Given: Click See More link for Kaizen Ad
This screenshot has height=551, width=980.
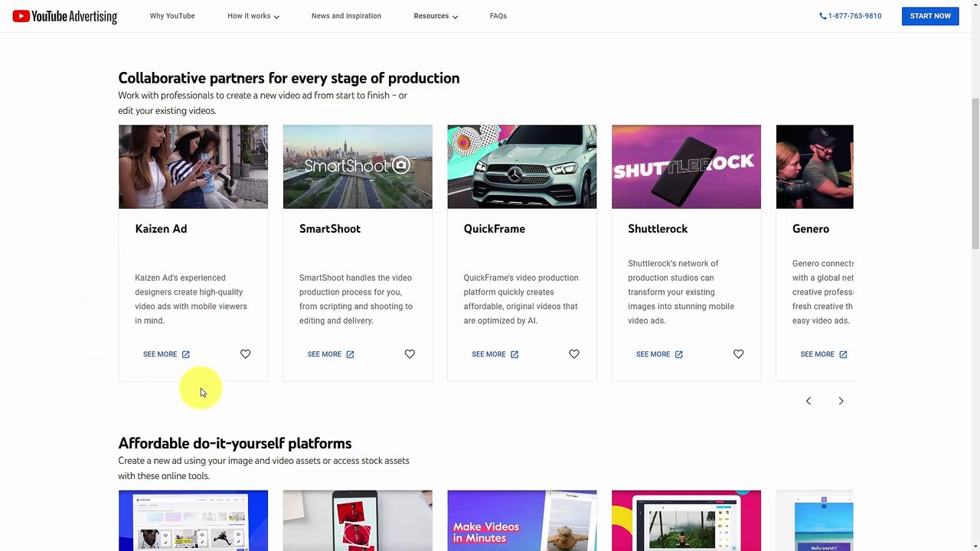Looking at the screenshot, I should (166, 354).
